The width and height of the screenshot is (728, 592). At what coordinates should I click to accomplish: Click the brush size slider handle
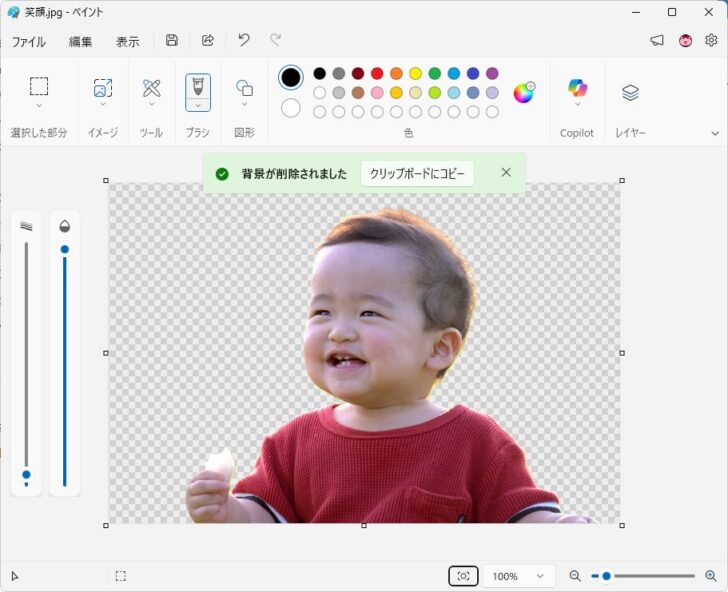pyautogui.click(x=26, y=475)
